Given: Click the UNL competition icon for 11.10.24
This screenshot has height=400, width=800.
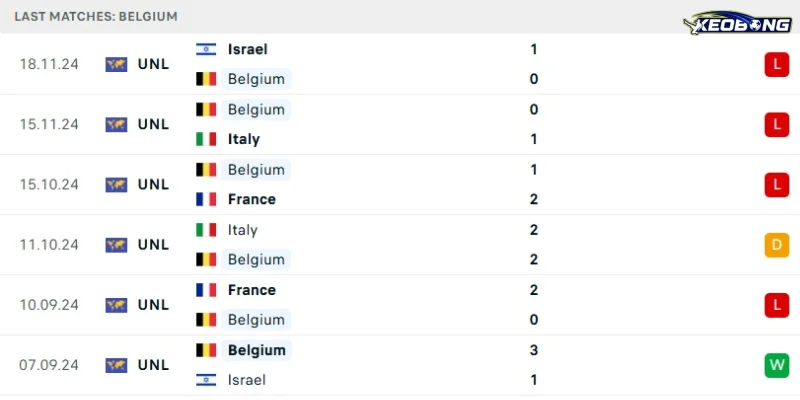Looking at the screenshot, I should [116, 245].
